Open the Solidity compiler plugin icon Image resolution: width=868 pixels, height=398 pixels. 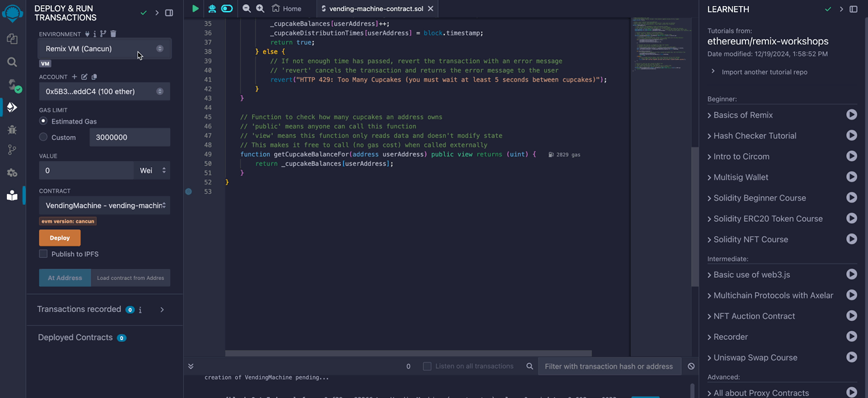pyautogui.click(x=12, y=85)
